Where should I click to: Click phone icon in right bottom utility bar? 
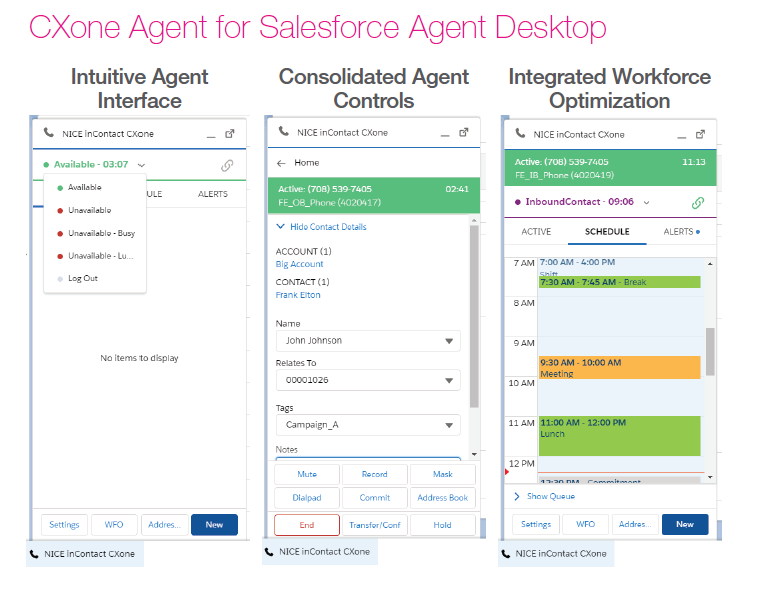pyautogui.click(x=505, y=554)
